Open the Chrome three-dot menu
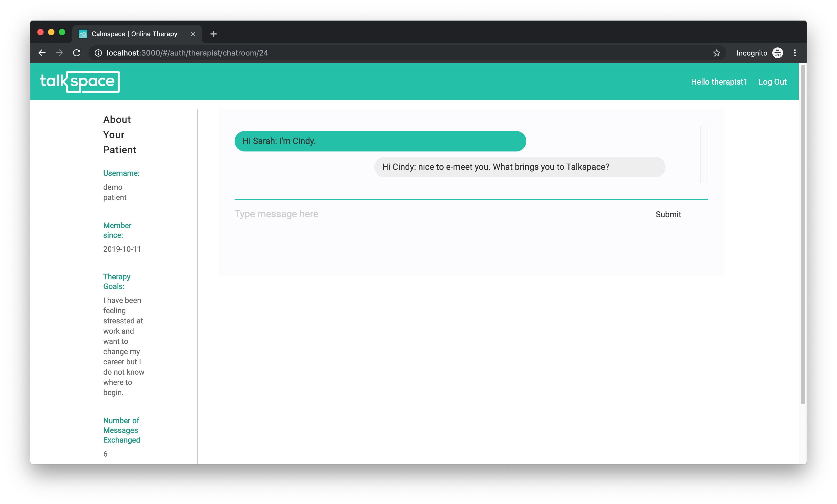Viewport: 837px width, 504px height. point(795,53)
